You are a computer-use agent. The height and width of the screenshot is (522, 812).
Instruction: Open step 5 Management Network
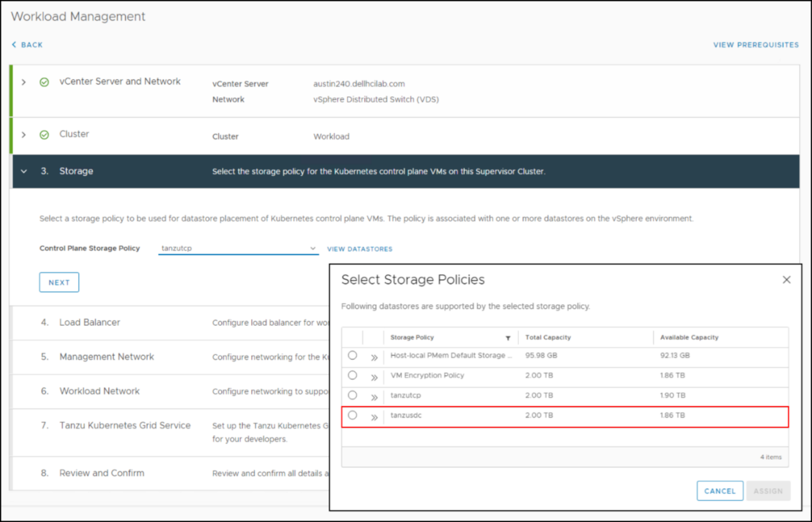106,356
